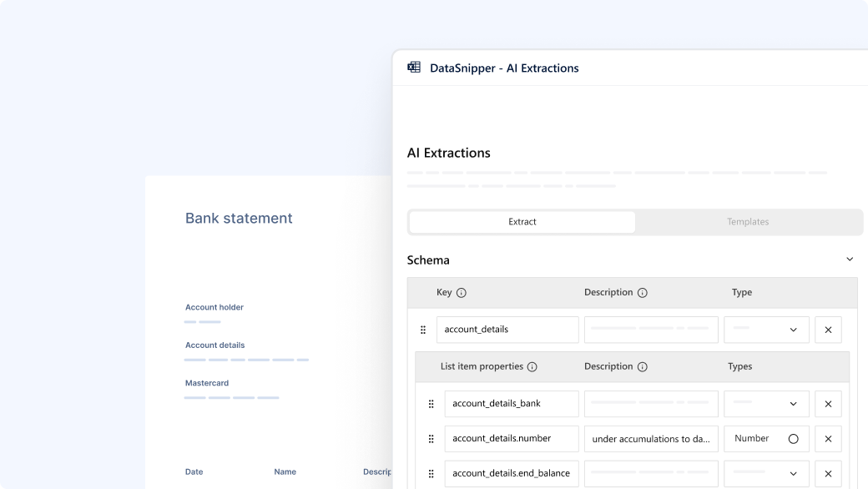Click drag handle for account_details_bank row

tap(431, 404)
